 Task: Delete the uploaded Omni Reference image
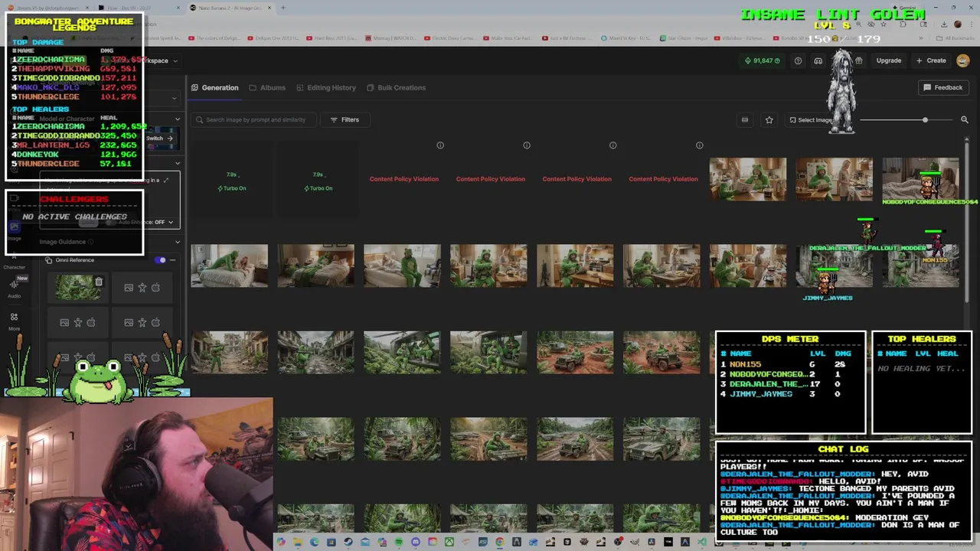pos(99,282)
